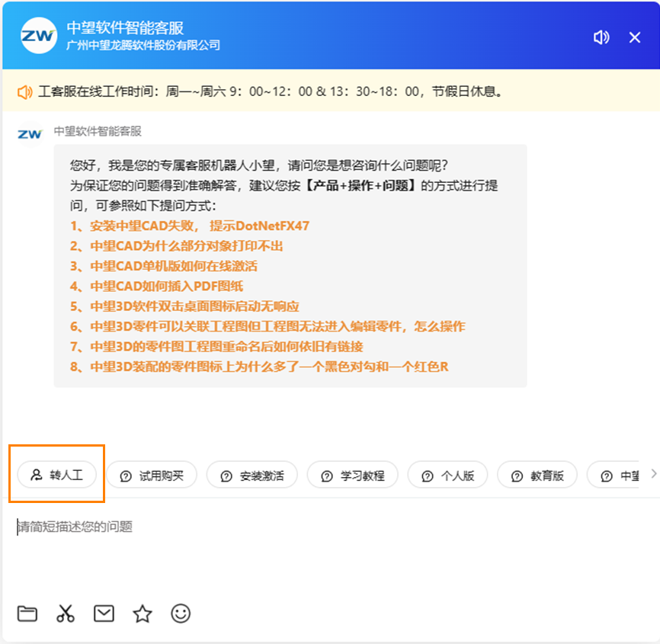Focus the question description input field
Viewport: 660px width, 644px height.
330,527
